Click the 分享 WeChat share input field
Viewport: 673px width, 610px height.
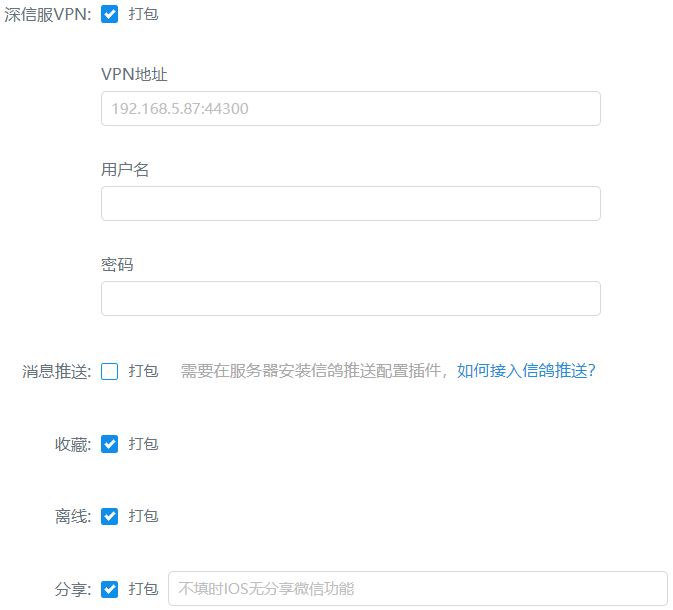(x=417, y=589)
